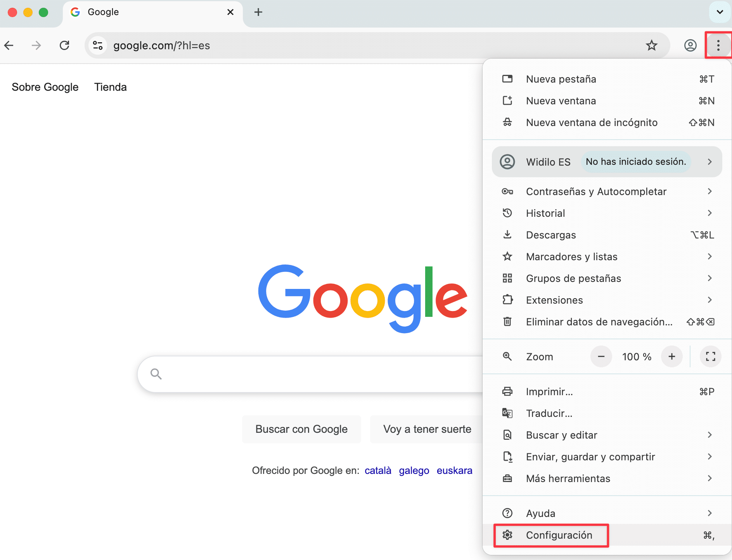
Task: Go back to the previous page
Action: [x=9, y=45]
